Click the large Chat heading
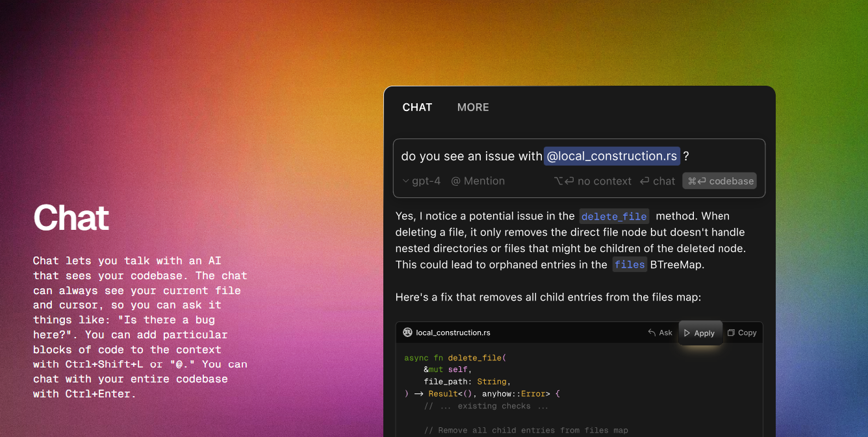The image size is (868, 437). 71,218
